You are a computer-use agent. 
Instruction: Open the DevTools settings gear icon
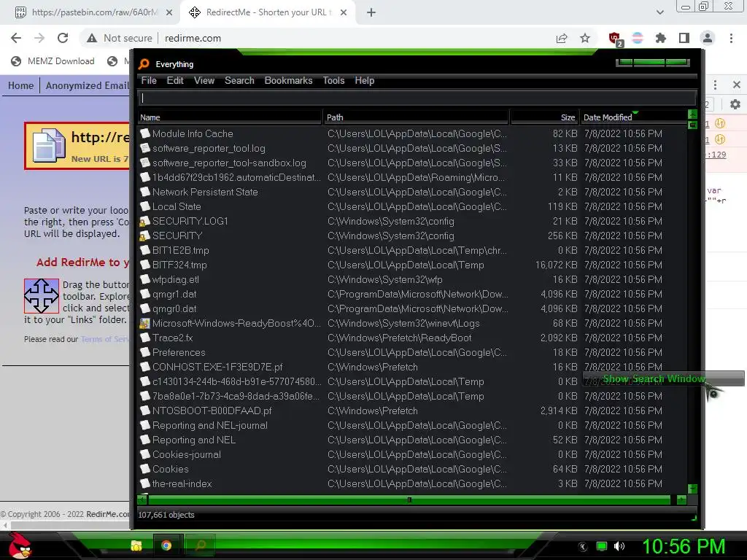tap(735, 104)
